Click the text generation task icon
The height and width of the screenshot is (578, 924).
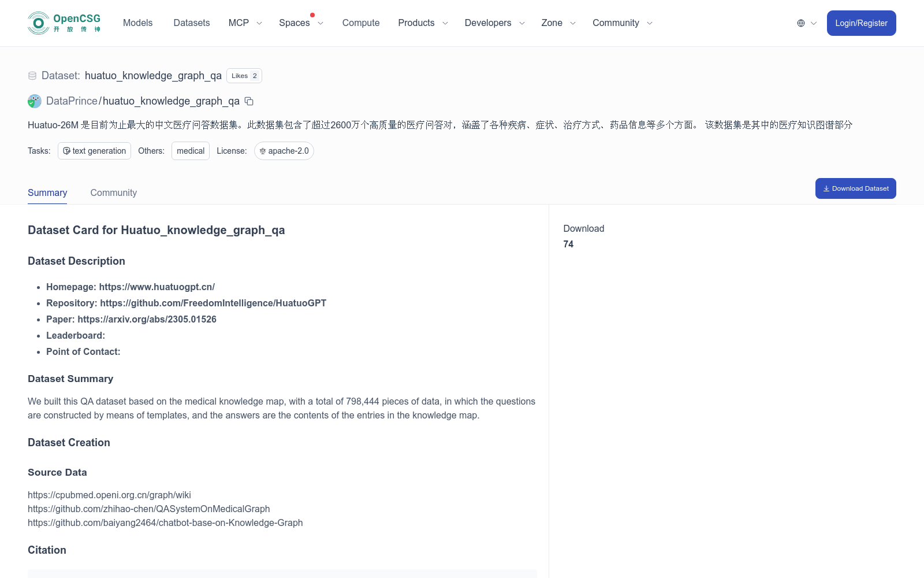[67, 151]
